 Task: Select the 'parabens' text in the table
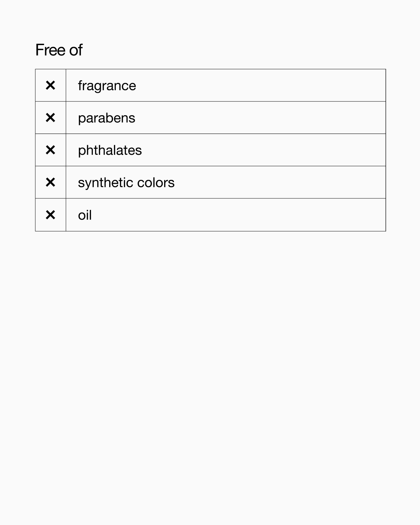click(x=106, y=118)
